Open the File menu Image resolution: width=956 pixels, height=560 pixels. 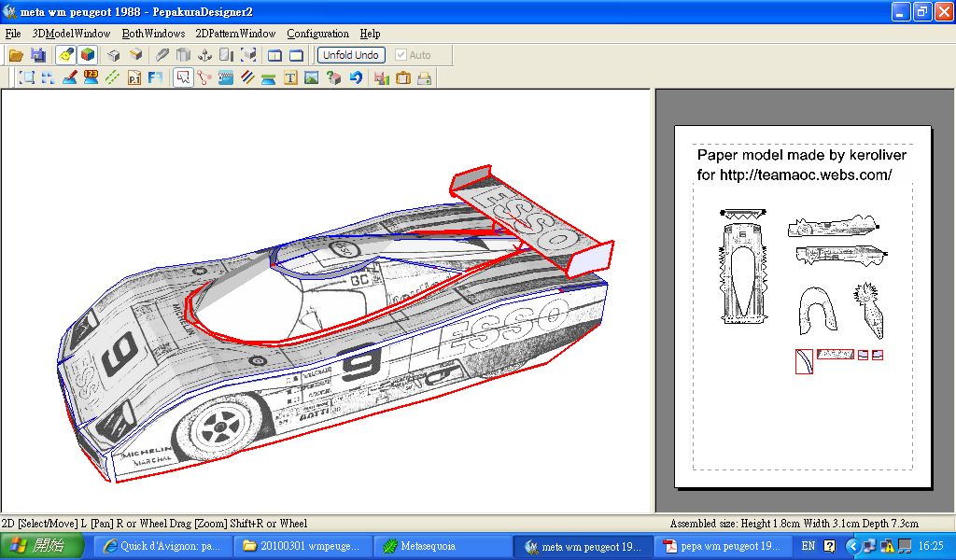click(13, 34)
